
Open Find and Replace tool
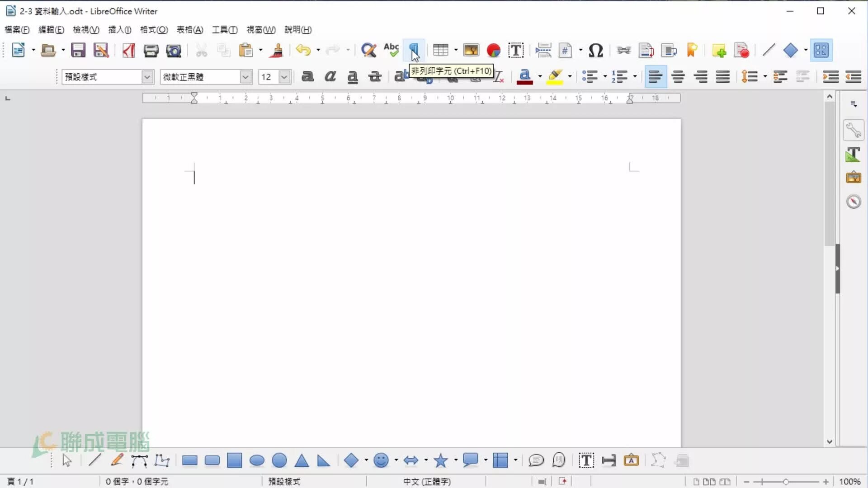[369, 50]
